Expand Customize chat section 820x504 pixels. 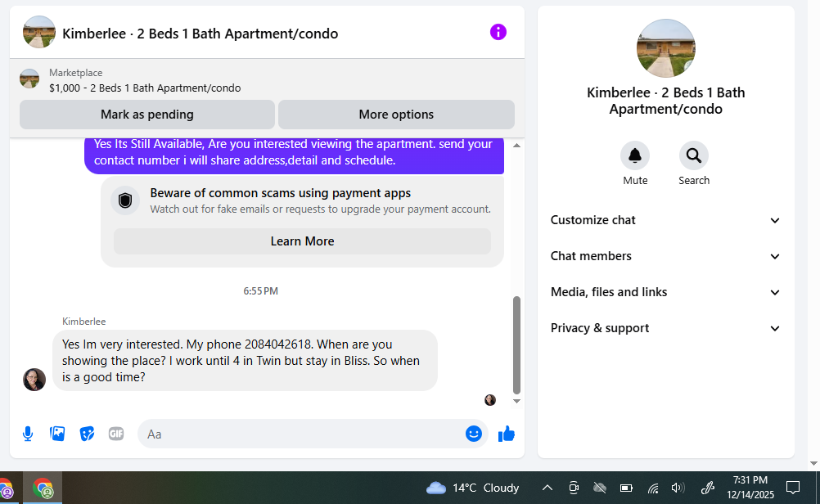(665, 220)
